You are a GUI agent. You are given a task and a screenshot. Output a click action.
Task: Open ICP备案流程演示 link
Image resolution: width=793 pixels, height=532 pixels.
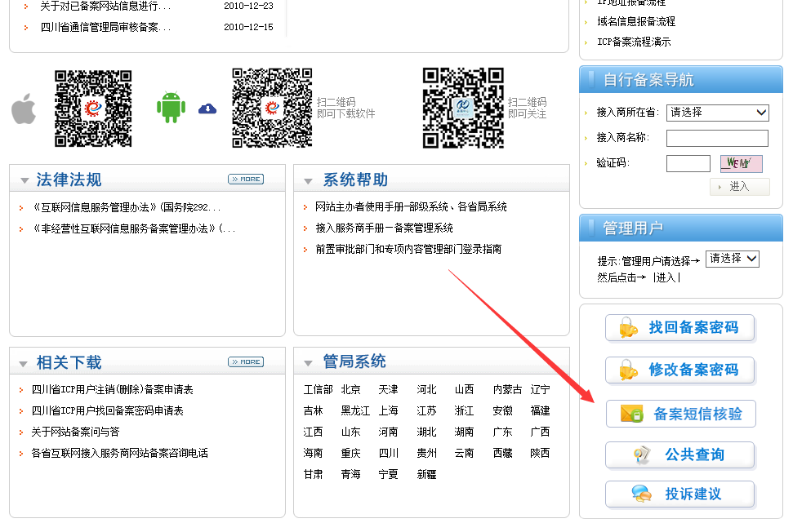[x=635, y=42]
